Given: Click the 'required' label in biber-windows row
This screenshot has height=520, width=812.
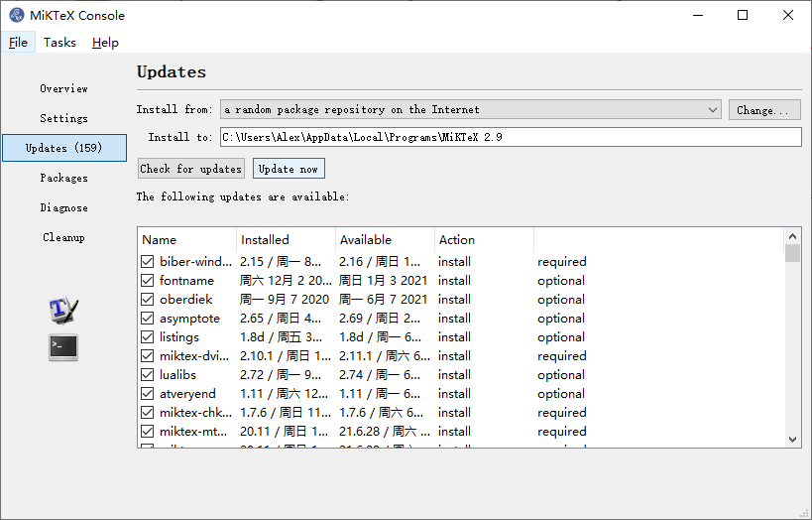Looking at the screenshot, I should pos(562,262).
